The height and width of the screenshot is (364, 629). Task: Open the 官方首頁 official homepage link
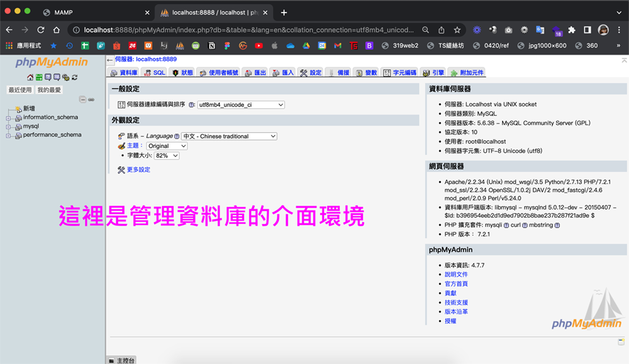tap(456, 284)
